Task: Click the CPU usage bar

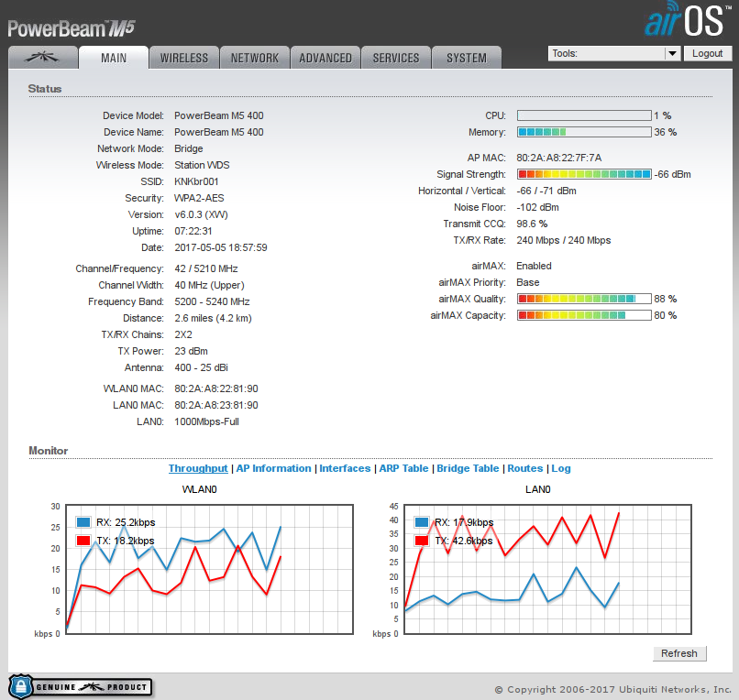Action: pos(584,115)
